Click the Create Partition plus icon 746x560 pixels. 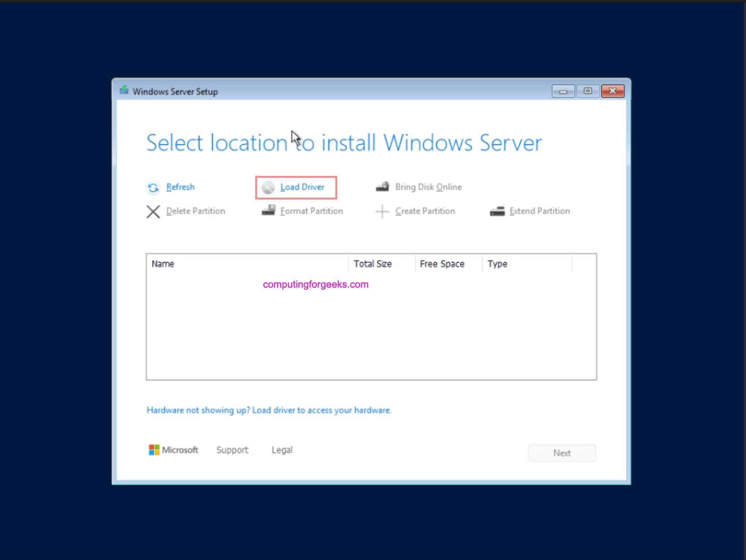[383, 211]
